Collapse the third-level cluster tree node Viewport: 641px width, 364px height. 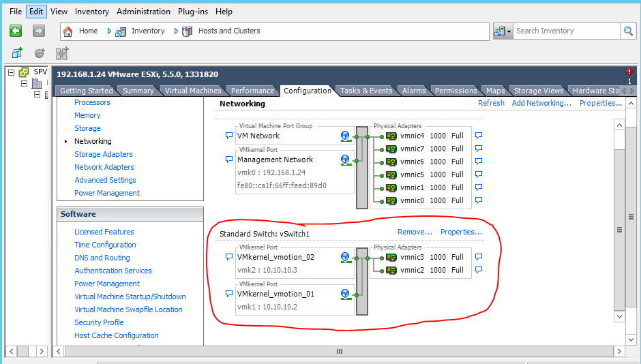pos(37,94)
